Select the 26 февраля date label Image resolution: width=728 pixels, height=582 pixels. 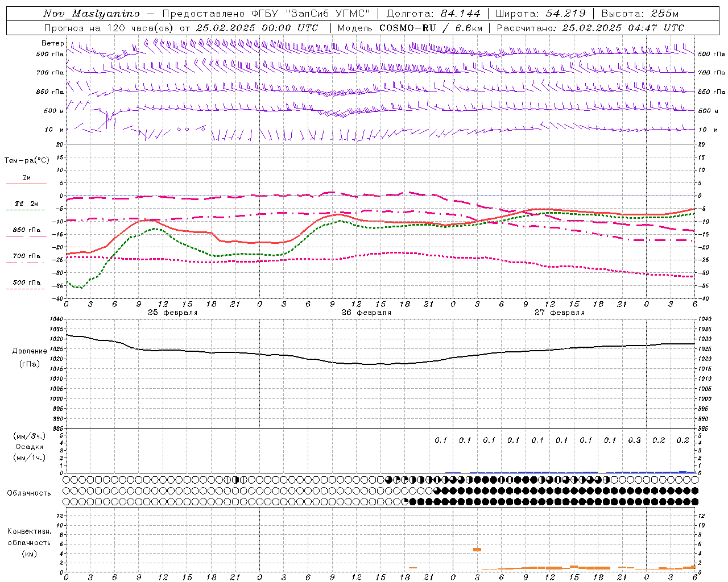click(366, 313)
